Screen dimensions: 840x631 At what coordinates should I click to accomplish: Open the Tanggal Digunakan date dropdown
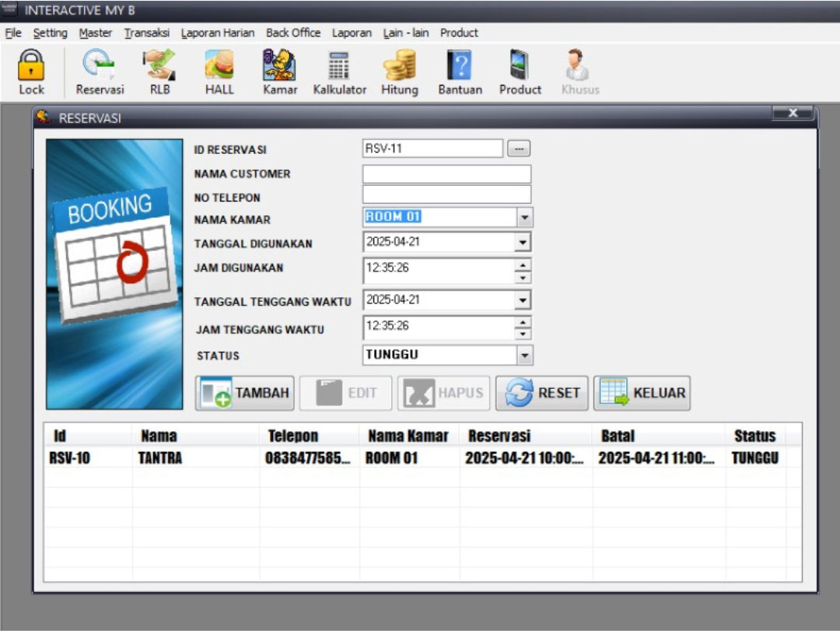[x=523, y=243]
